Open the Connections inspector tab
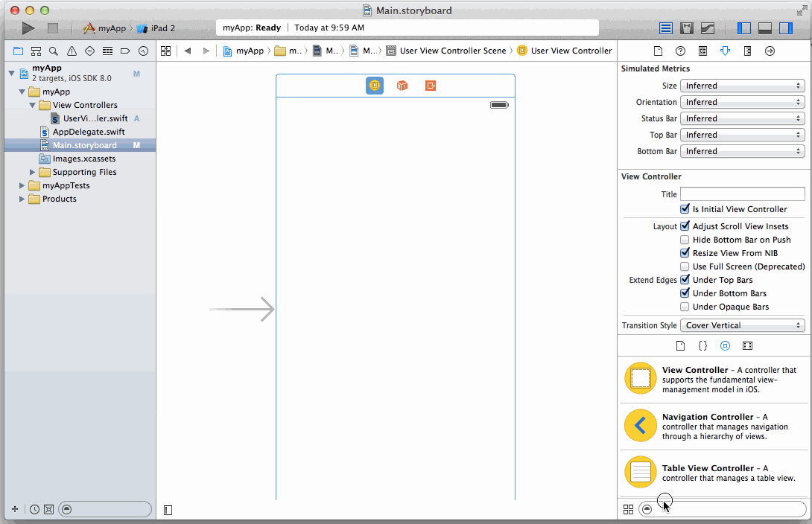The height and width of the screenshot is (524, 812). 770,51
